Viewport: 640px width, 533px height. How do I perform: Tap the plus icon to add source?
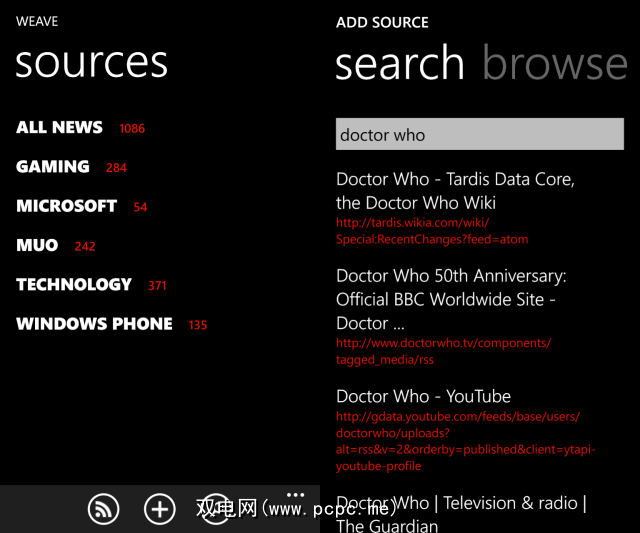(160, 509)
